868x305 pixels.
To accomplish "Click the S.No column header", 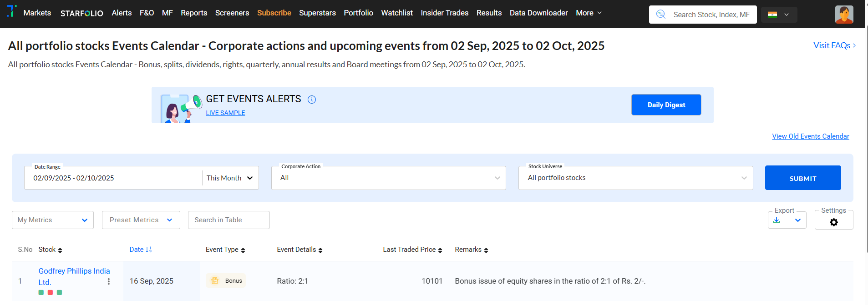I will [x=25, y=250].
